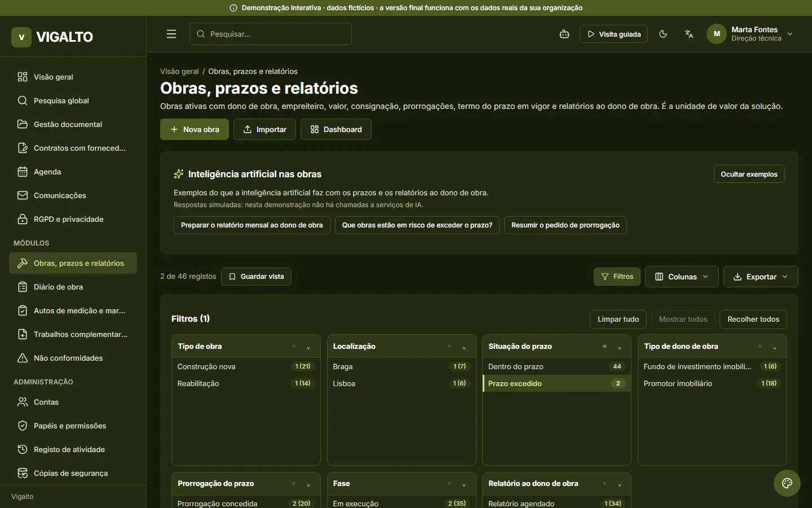Open the AI assistant robot icon

(564, 34)
